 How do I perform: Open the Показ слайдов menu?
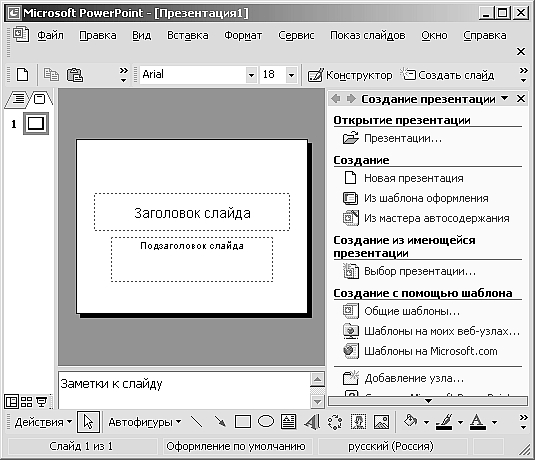click(x=367, y=35)
